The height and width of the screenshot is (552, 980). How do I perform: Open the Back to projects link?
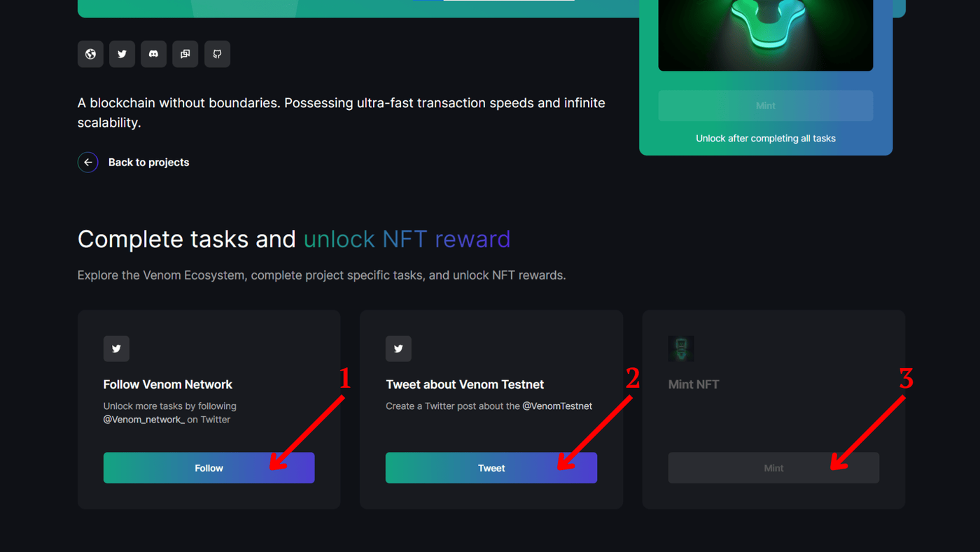click(148, 162)
